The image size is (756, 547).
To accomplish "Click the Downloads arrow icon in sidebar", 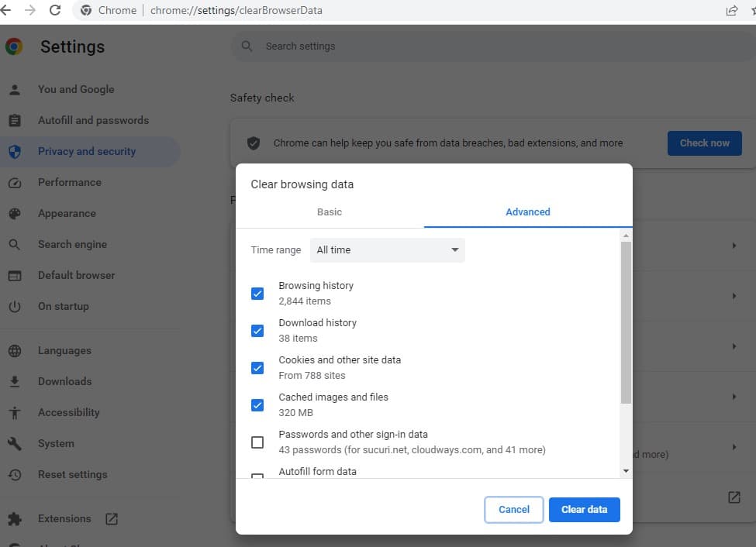I will click(x=14, y=382).
